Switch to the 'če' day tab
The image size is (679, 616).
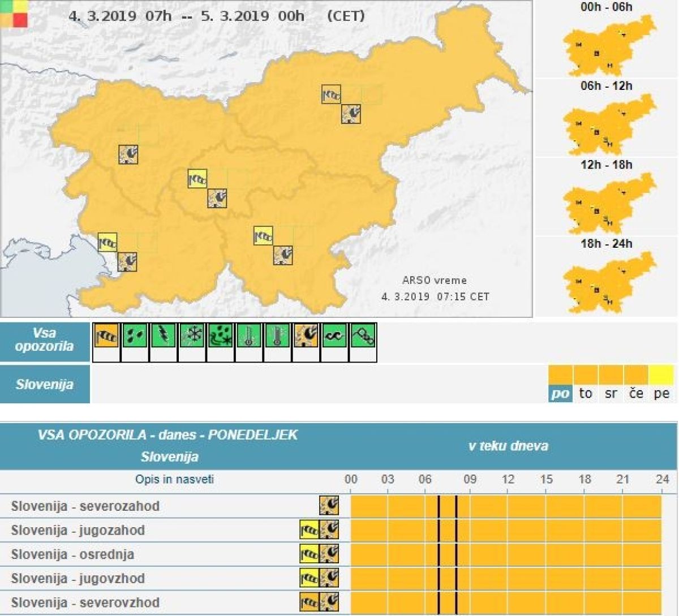pos(637,393)
